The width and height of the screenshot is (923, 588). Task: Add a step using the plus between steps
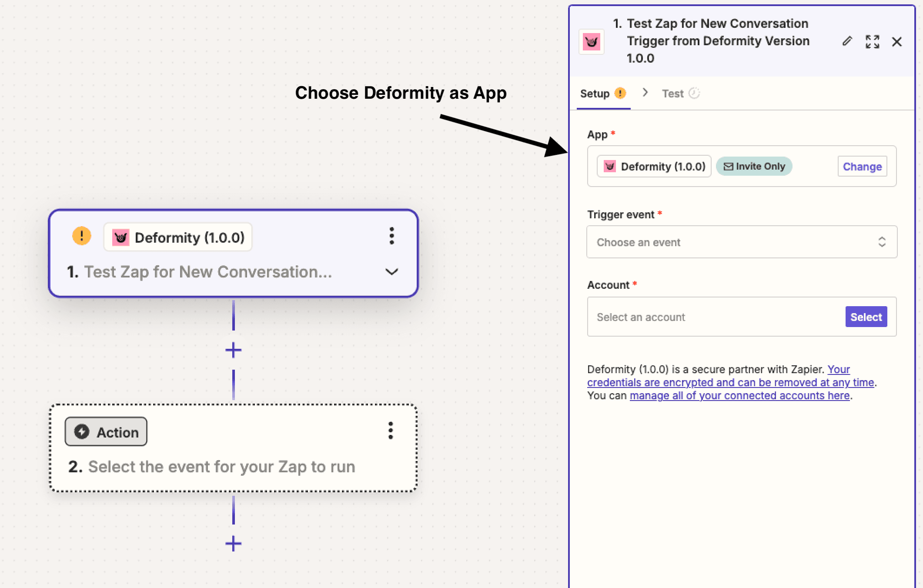click(234, 350)
